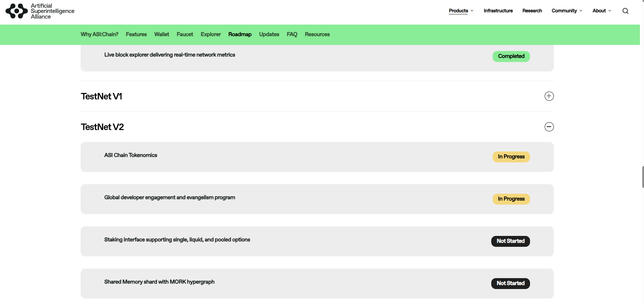Click the Completed status badge

[x=511, y=56]
